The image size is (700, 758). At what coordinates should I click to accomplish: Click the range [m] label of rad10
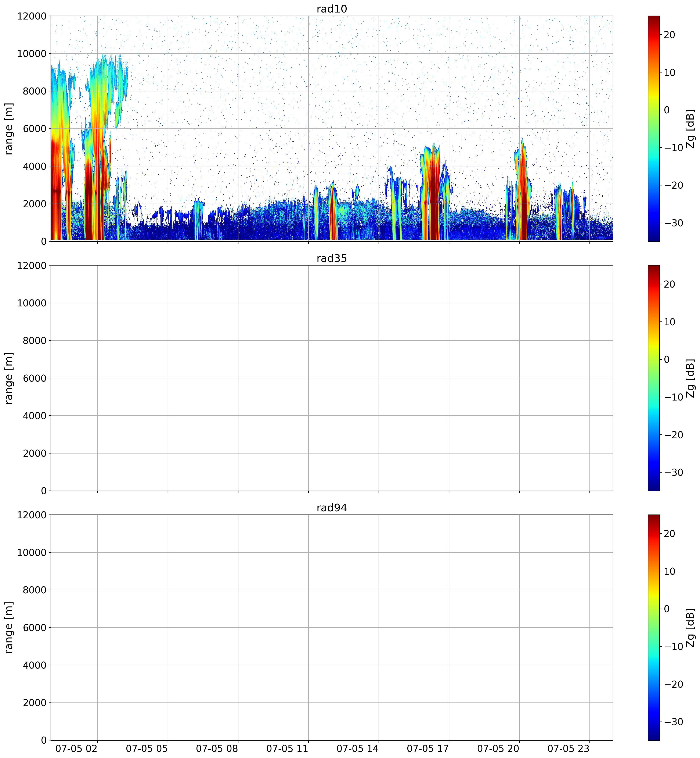(x=9, y=128)
